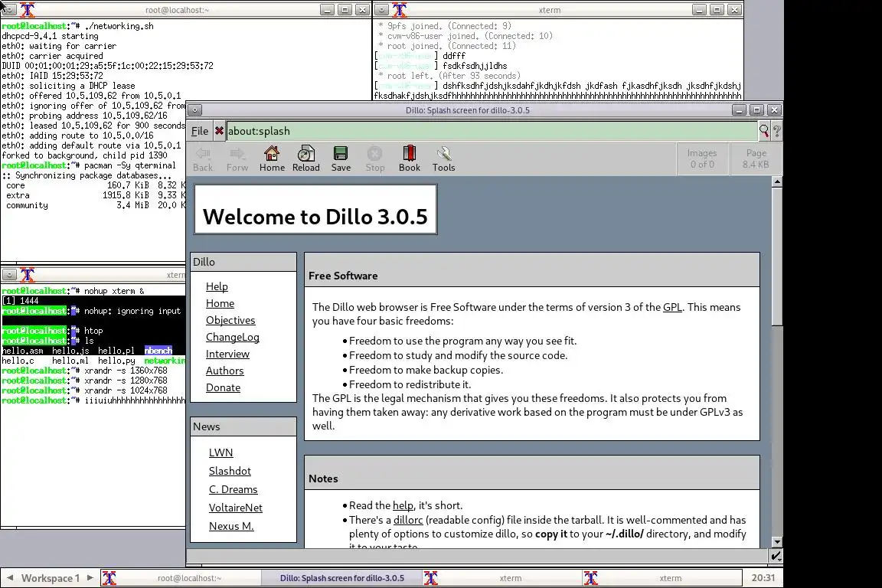This screenshot has width=882, height=588.
Task: Click the question mark help icon in Dillo
Action: (777, 131)
